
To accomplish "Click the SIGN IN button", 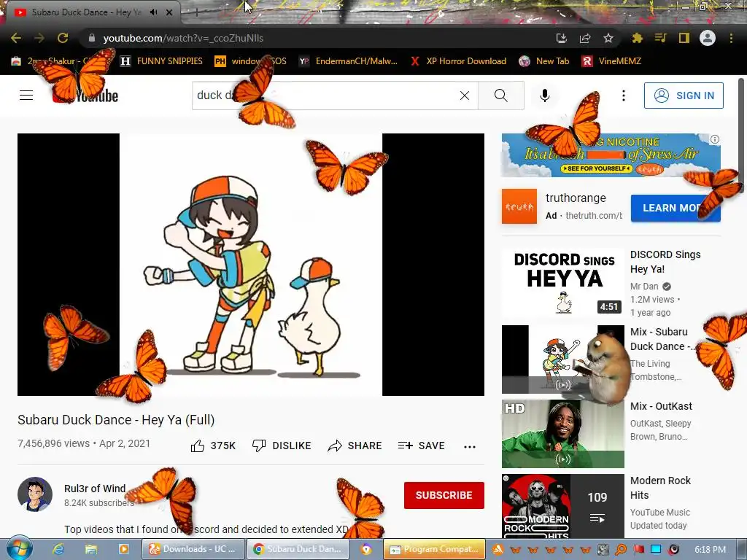I will point(684,96).
